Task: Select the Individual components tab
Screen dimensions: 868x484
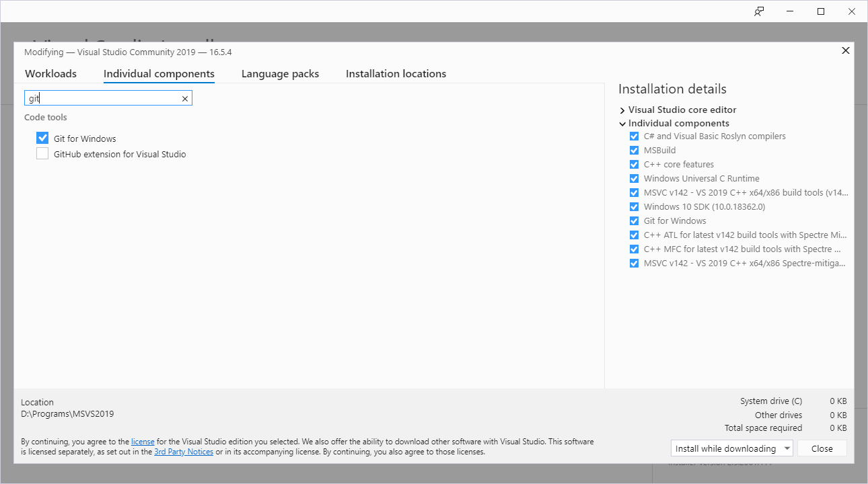Action: 159,74
